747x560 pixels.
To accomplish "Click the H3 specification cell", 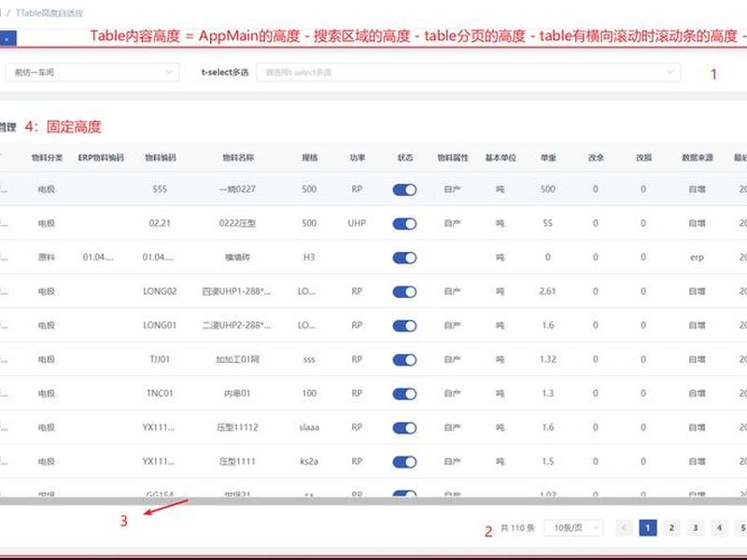I will pos(309,258).
